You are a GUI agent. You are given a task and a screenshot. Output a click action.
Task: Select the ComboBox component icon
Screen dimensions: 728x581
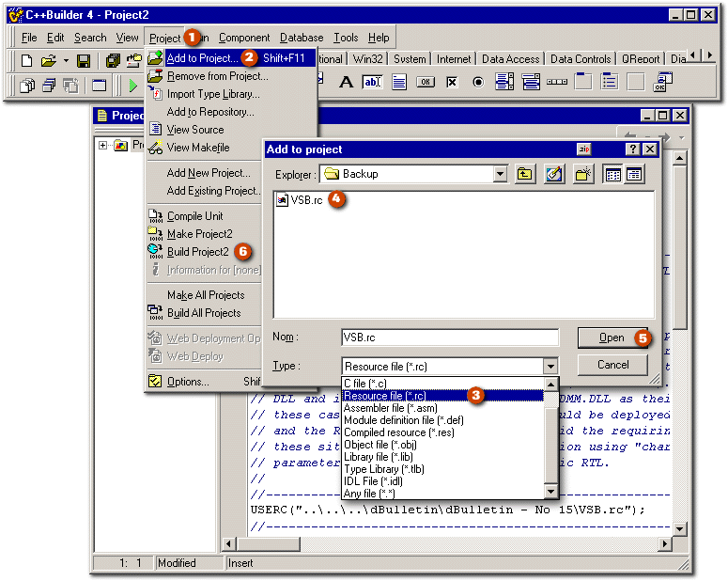click(531, 83)
